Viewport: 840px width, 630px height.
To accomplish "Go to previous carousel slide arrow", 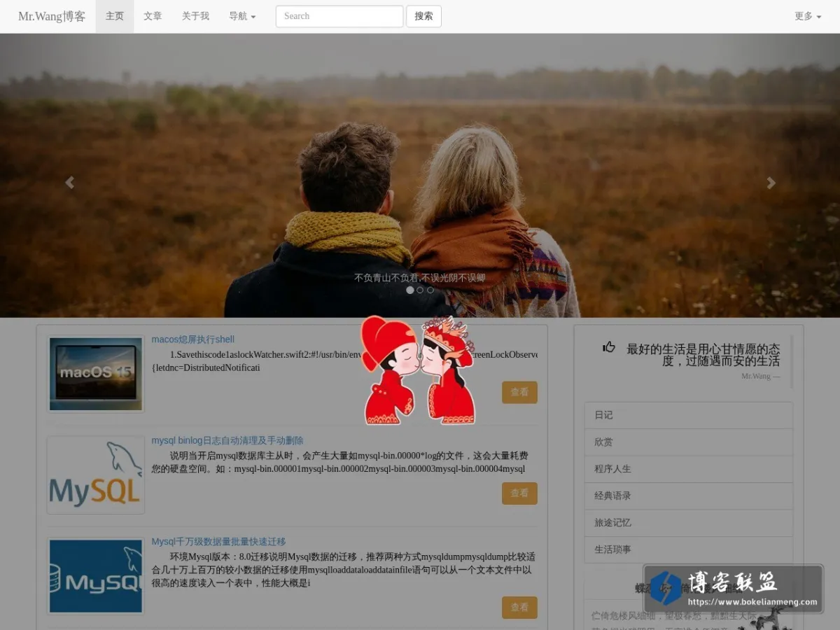I will coord(69,183).
